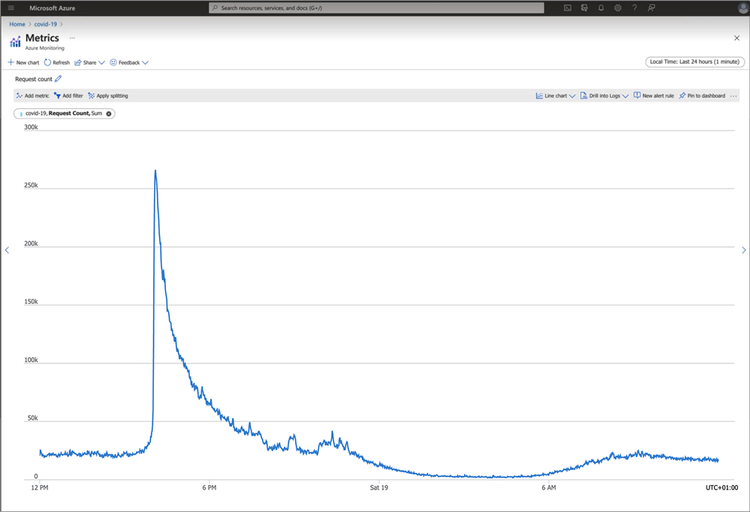
Task: Open the notifications bell
Action: (x=601, y=8)
